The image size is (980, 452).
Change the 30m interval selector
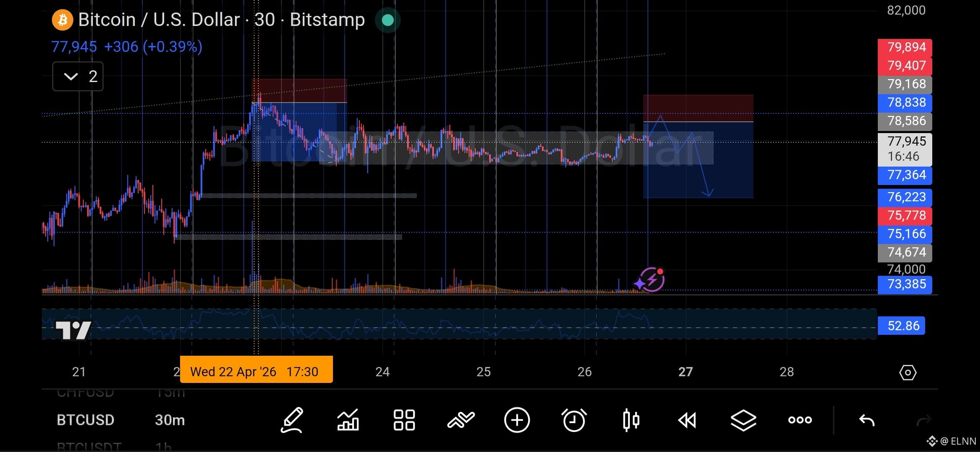tap(170, 420)
